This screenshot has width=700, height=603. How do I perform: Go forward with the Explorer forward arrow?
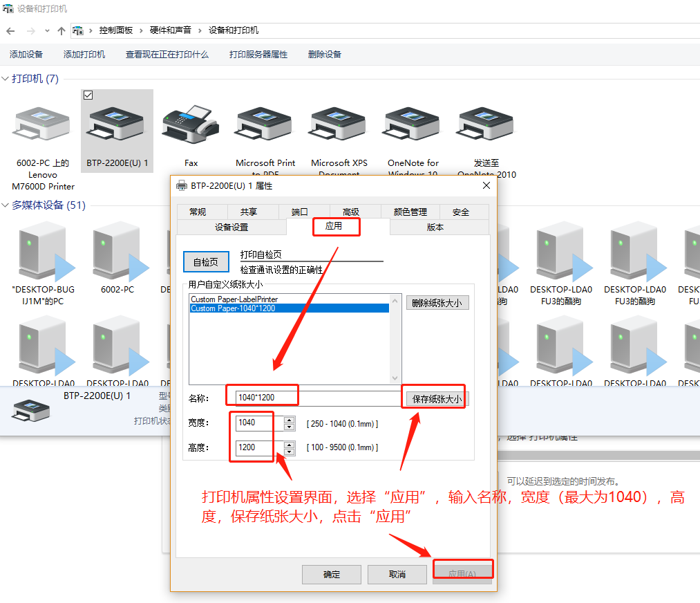[x=30, y=31]
